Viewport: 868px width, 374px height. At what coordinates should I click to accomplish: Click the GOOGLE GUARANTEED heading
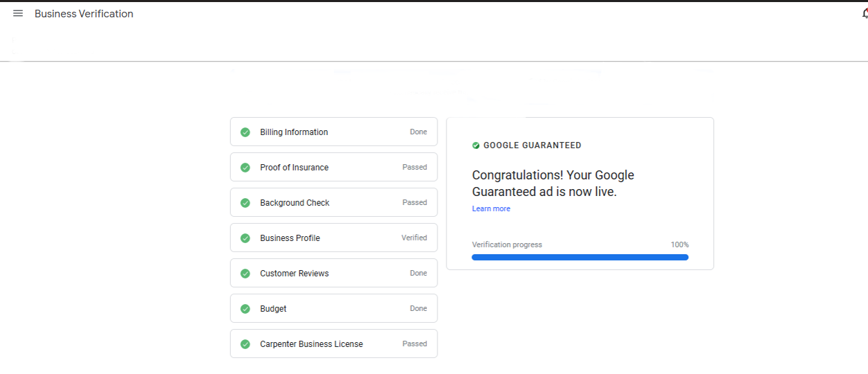(532, 145)
